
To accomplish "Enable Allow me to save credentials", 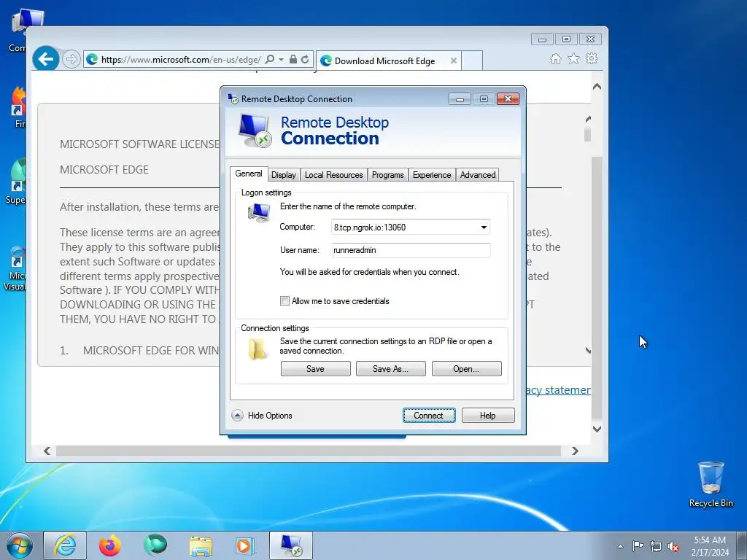I will (285, 301).
